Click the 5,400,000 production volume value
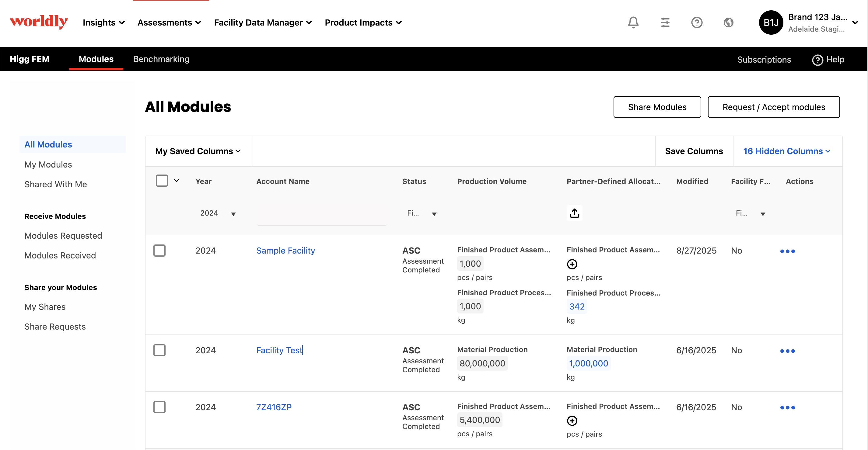This screenshot has height=450, width=868. click(479, 420)
